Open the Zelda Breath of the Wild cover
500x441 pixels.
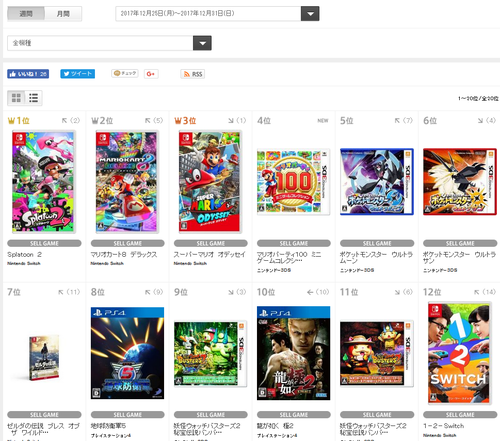[x=44, y=358]
